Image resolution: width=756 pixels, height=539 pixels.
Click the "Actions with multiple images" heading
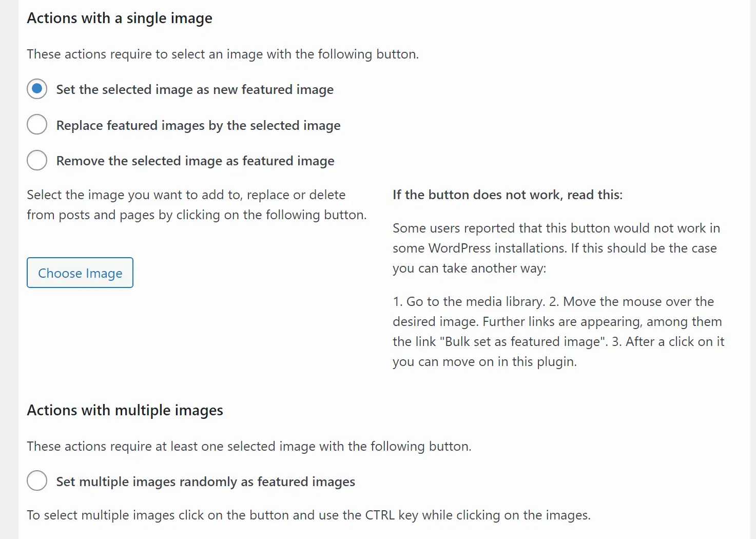125,410
